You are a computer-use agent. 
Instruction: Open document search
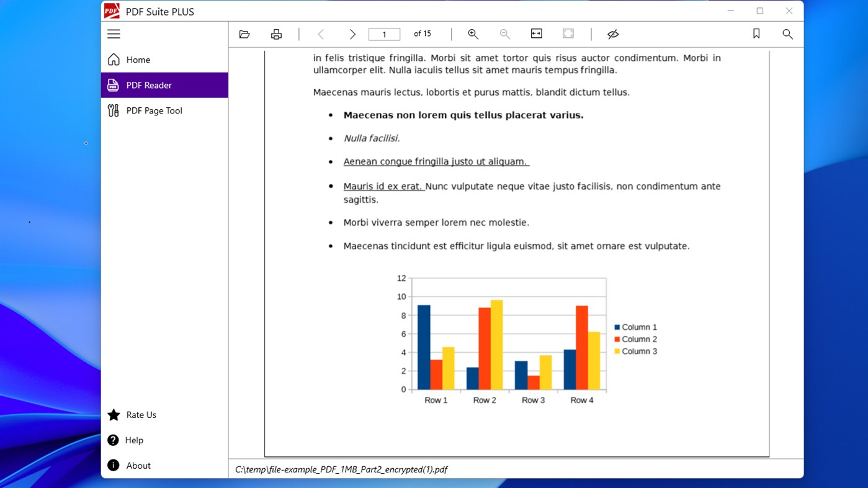tap(787, 34)
